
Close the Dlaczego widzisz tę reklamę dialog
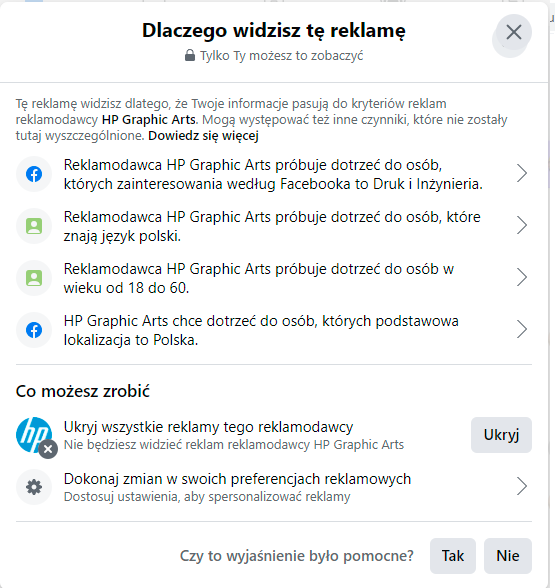point(514,32)
